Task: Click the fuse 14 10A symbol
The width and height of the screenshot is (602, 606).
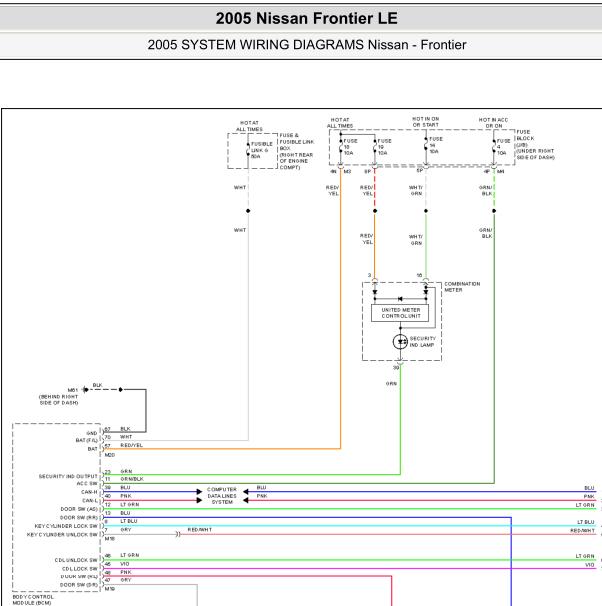Action: coord(426,145)
